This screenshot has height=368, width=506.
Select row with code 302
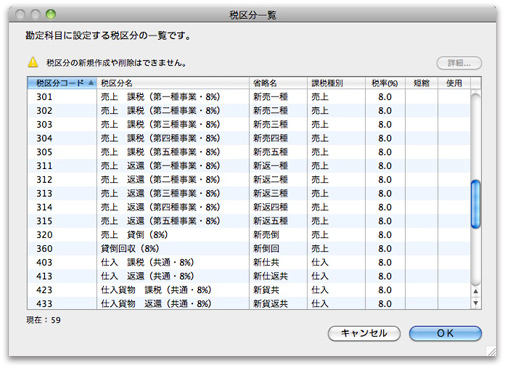click(x=249, y=111)
